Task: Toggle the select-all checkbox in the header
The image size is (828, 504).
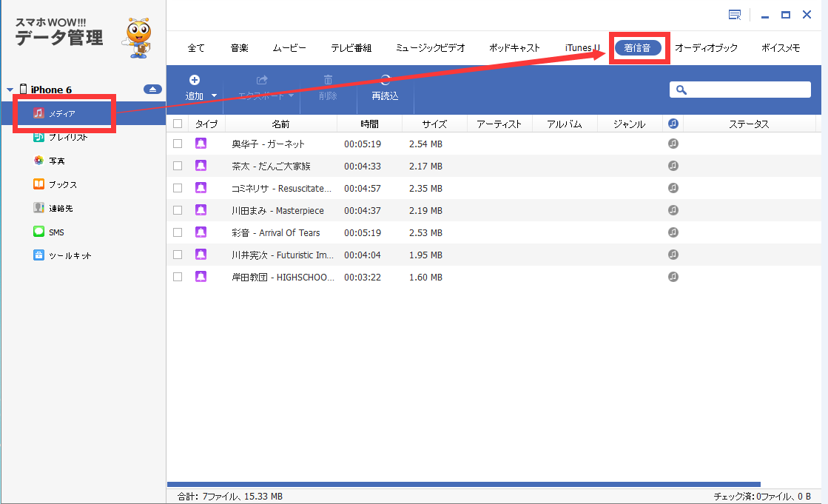Action: (x=178, y=124)
